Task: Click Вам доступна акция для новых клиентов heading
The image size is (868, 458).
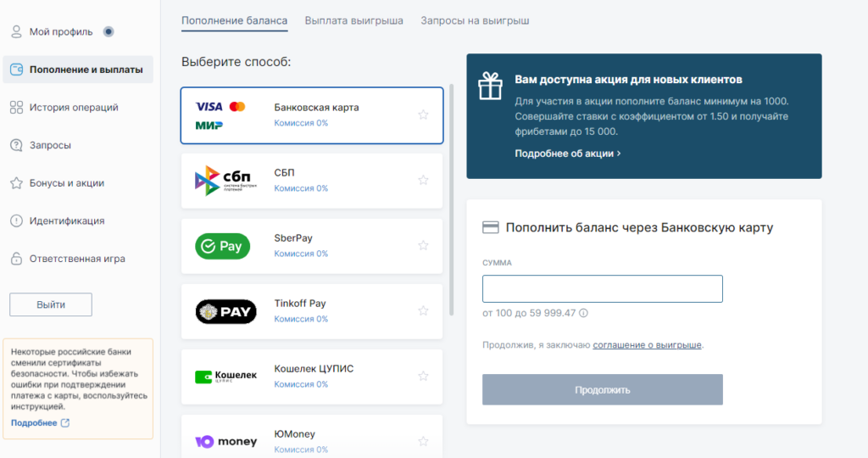Action: pyautogui.click(x=628, y=79)
